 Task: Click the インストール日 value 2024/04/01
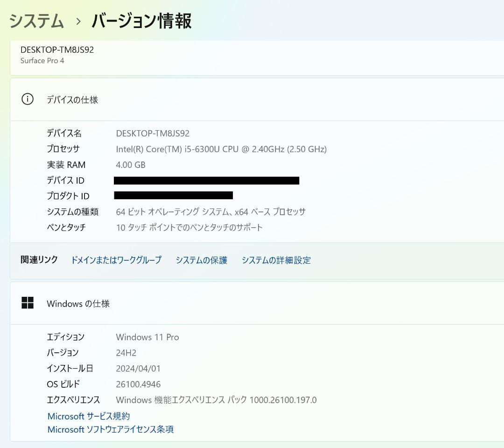(139, 368)
